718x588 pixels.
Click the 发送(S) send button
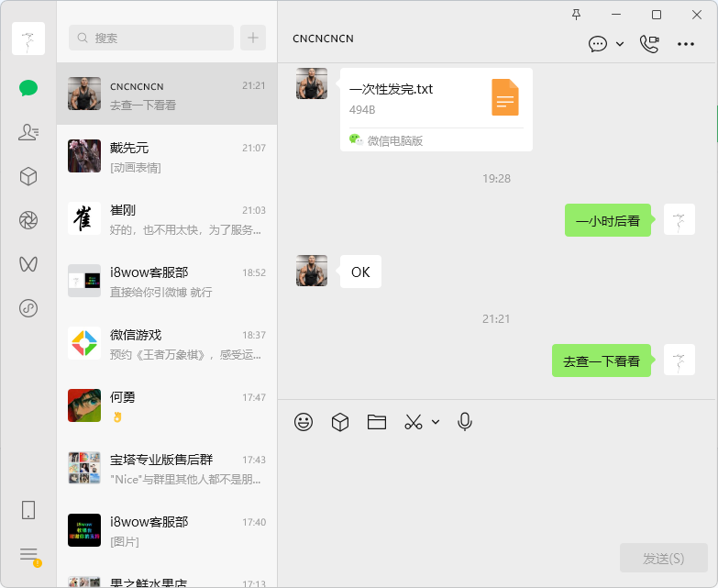(664, 558)
